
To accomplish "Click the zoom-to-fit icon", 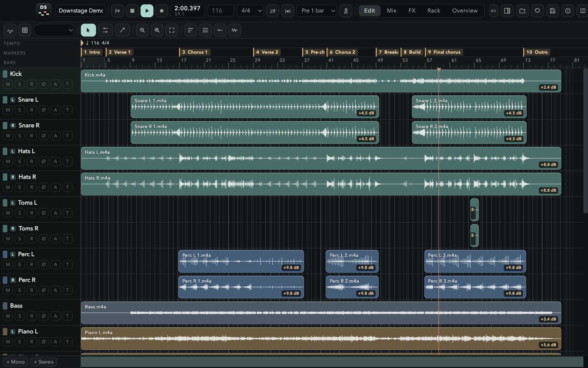I will tap(172, 30).
